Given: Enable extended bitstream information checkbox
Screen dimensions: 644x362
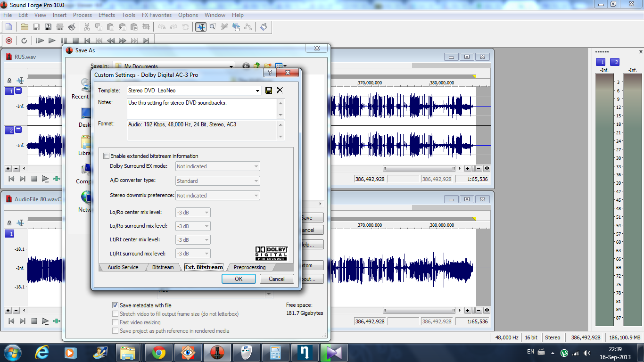Looking at the screenshot, I should coord(106,156).
